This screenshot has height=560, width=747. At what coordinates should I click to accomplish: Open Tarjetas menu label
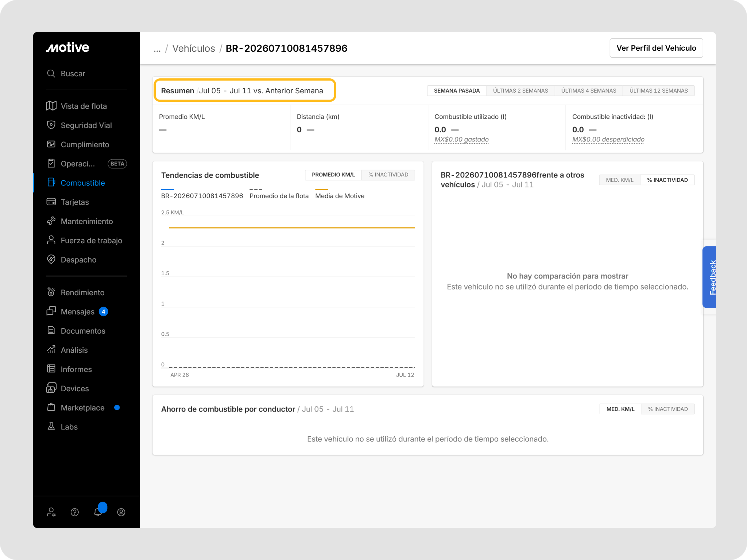tap(75, 202)
